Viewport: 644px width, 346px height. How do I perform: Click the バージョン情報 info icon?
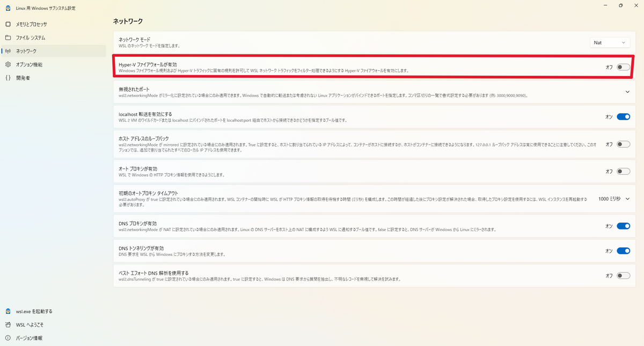tap(8, 338)
